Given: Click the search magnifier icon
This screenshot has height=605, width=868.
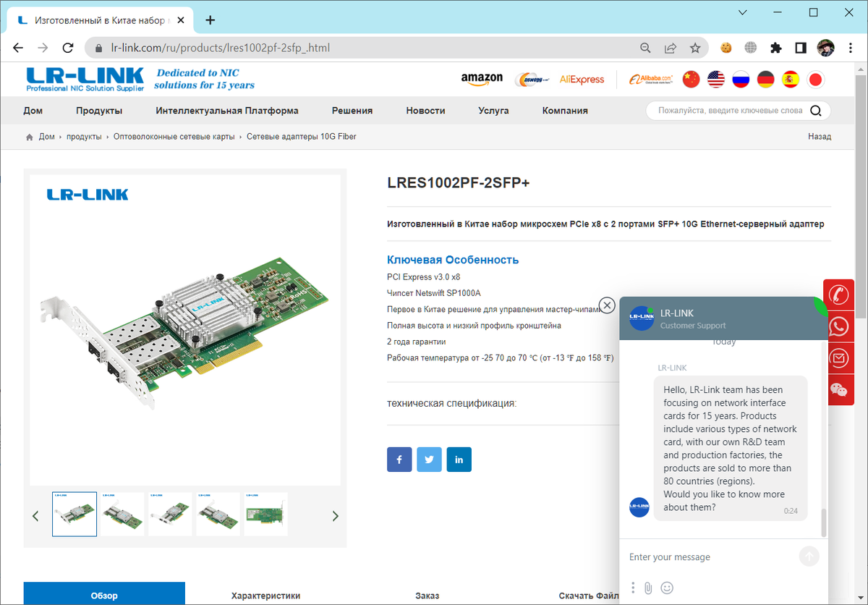Looking at the screenshot, I should click(x=816, y=111).
